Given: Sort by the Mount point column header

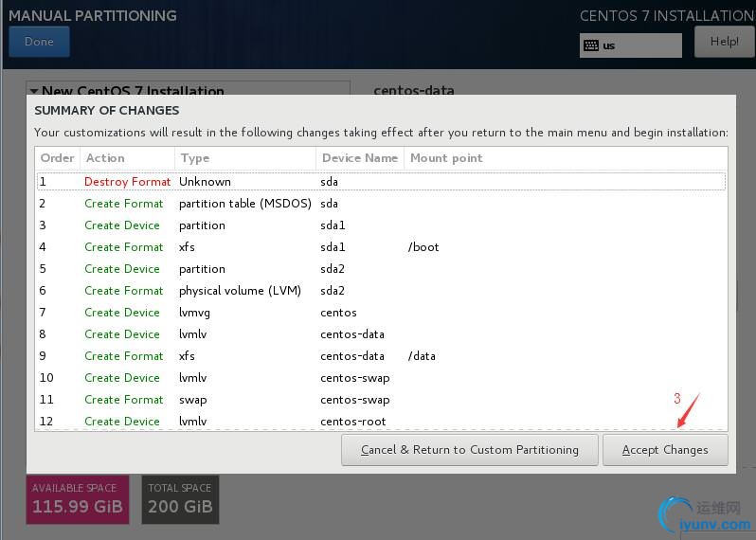Looking at the screenshot, I should click(x=566, y=158).
